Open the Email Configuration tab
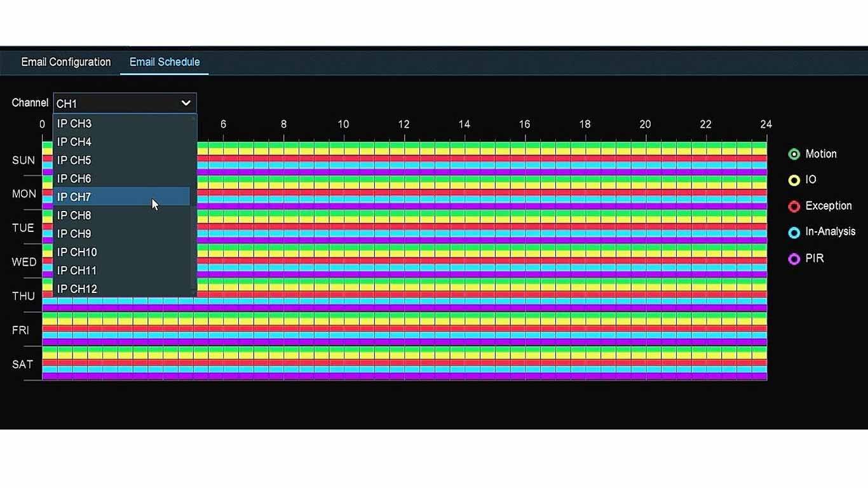 (66, 62)
